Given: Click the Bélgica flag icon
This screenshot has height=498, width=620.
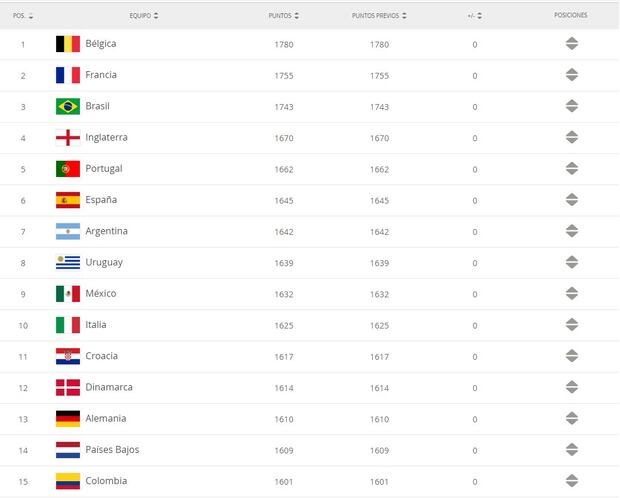Looking at the screenshot, I should tap(68, 44).
